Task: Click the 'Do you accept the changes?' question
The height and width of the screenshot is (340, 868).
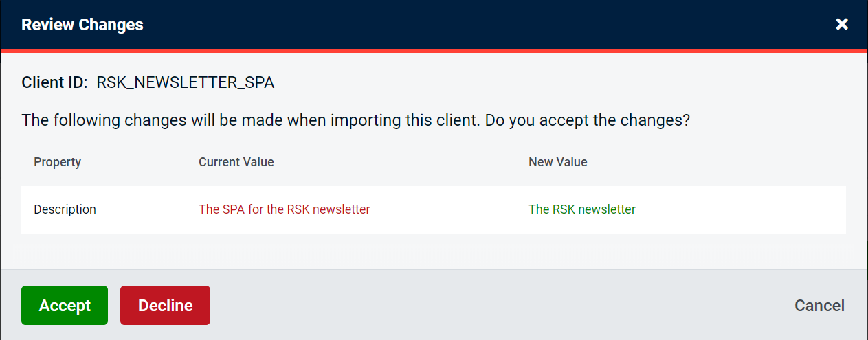Action: (x=588, y=120)
